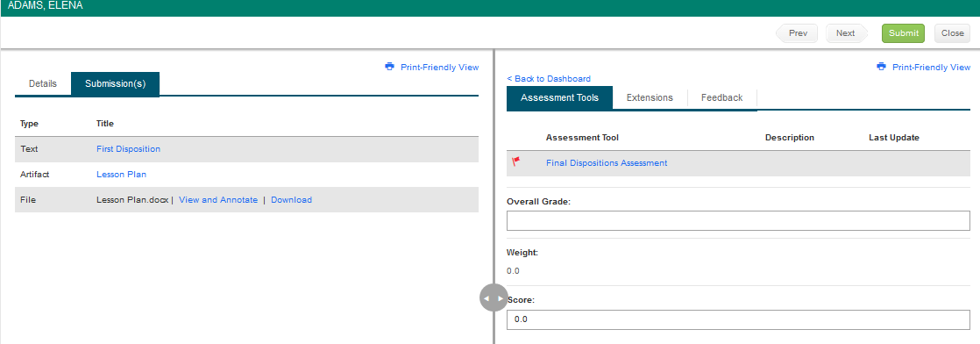Viewport: 980px width, 344px height.
Task: Click View and Annotate for Lesson Plan.docx
Action: click(x=218, y=199)
